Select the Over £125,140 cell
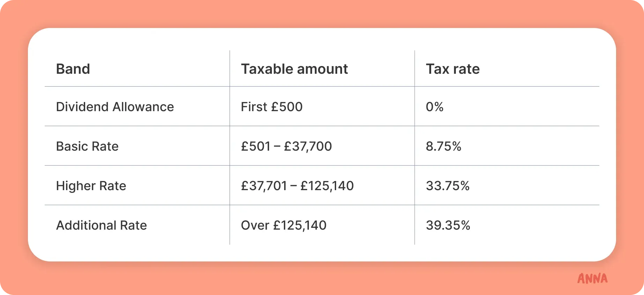This screenshot has height=295, width=644. [283, 225]
